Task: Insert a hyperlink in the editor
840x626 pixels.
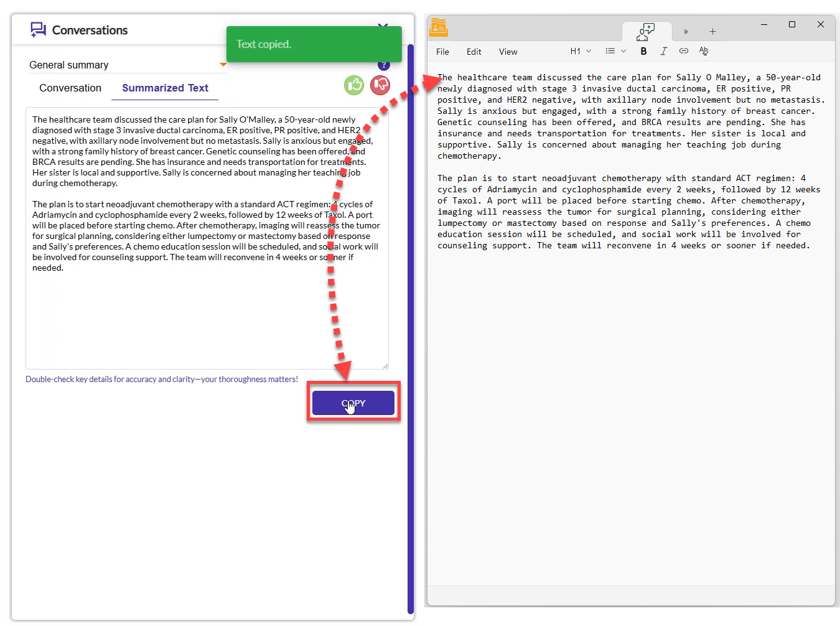Action: coord(684,51)
